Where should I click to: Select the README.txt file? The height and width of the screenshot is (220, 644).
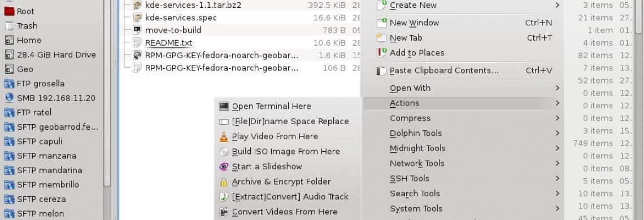168,43
